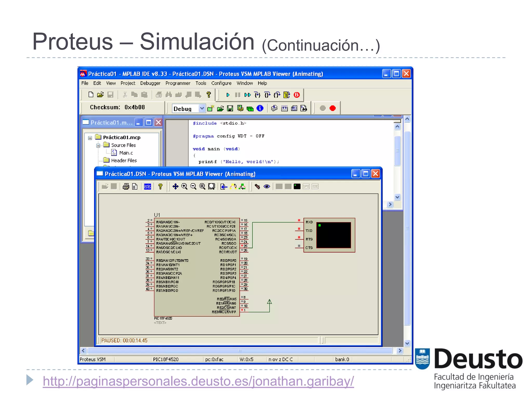
Task: Click the U1 PIC18F4520 chip component
Action: coord(197,267)
